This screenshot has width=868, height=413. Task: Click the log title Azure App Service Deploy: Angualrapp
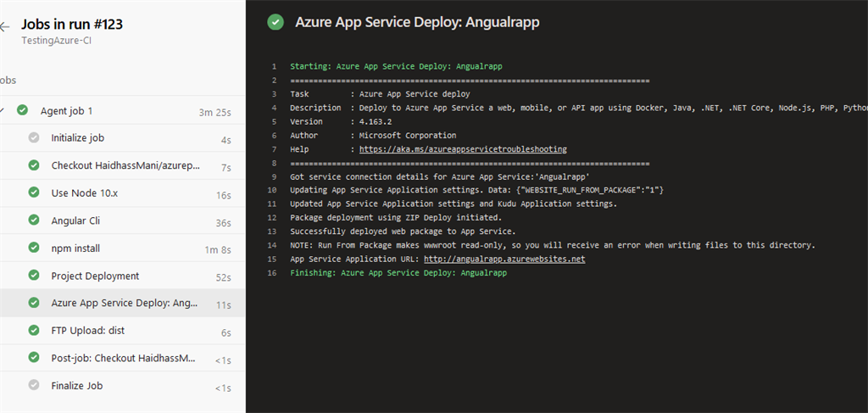click(417, 22)
